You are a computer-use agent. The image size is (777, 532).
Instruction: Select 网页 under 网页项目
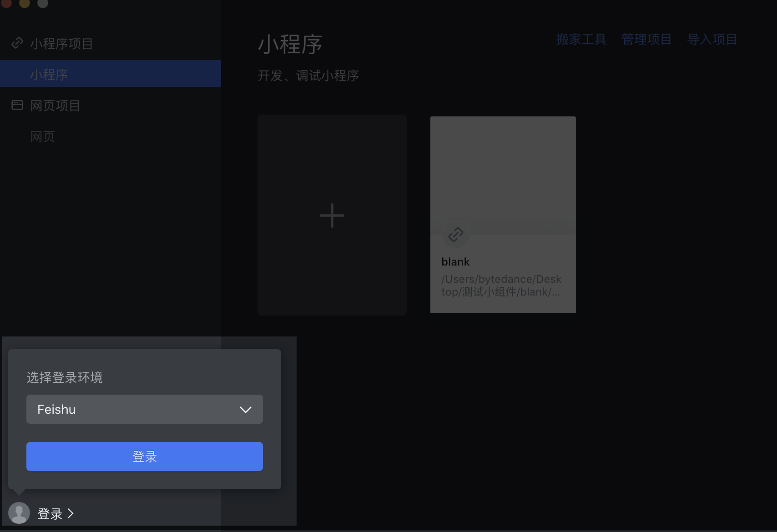tap(43, 136)
